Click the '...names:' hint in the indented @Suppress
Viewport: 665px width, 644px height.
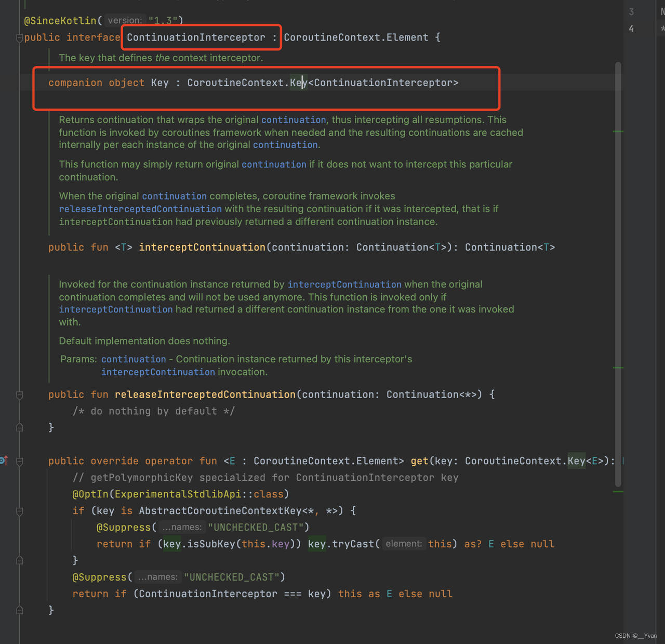pyautogui.click(x=182, y=527)
